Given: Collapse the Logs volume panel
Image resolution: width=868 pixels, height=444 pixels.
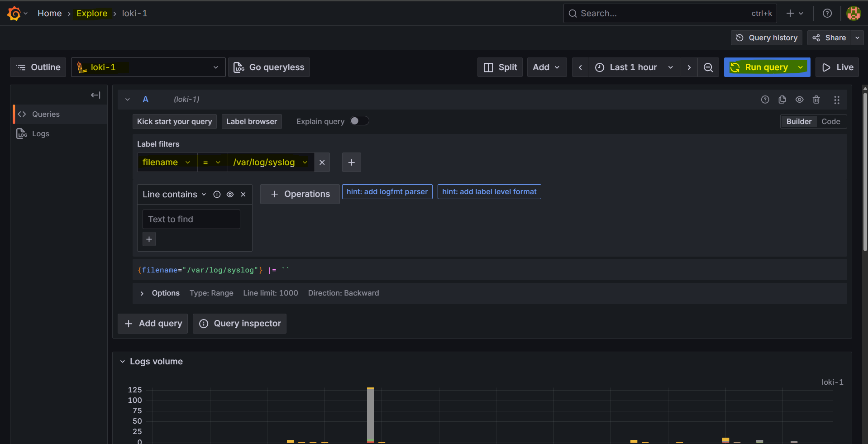Looking at the screenshot, I should click(123, 362).
